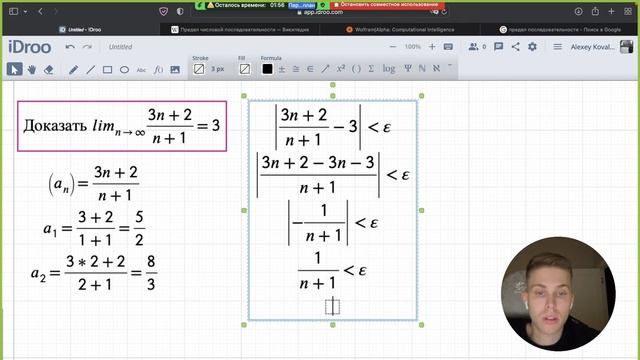The image size is (640, 360).
Task: Open the element-of set symbols group
Action: coord(310,69)
